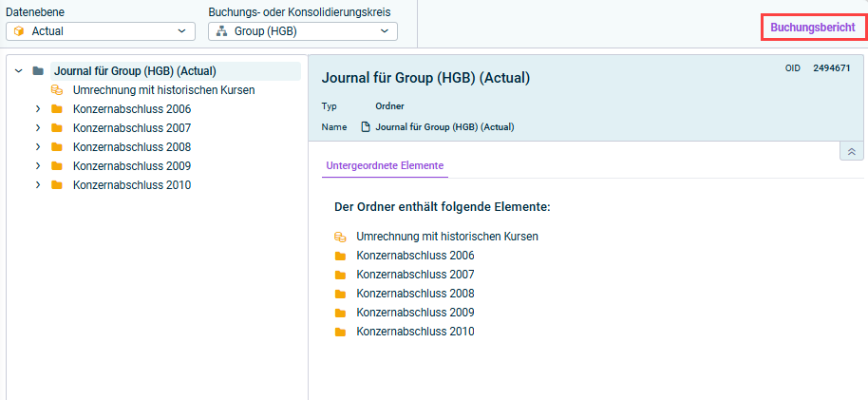Image resolution: width=868 pixels, height=400 pixels.
Task: Click the Buchungsbericht button
Action: point(814,28)
